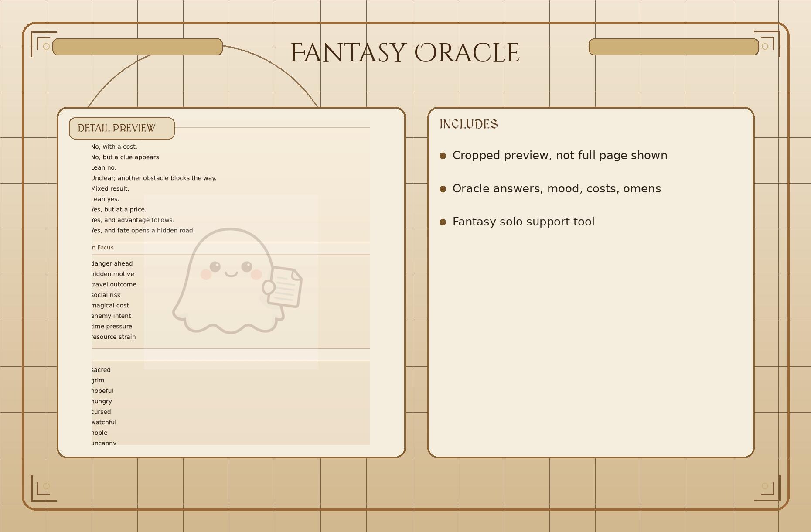Select 'Unclear; another obstacle blocks the way.'
Image resolution: width=811 pixels, height=532 pixels.
click(154, 178)
